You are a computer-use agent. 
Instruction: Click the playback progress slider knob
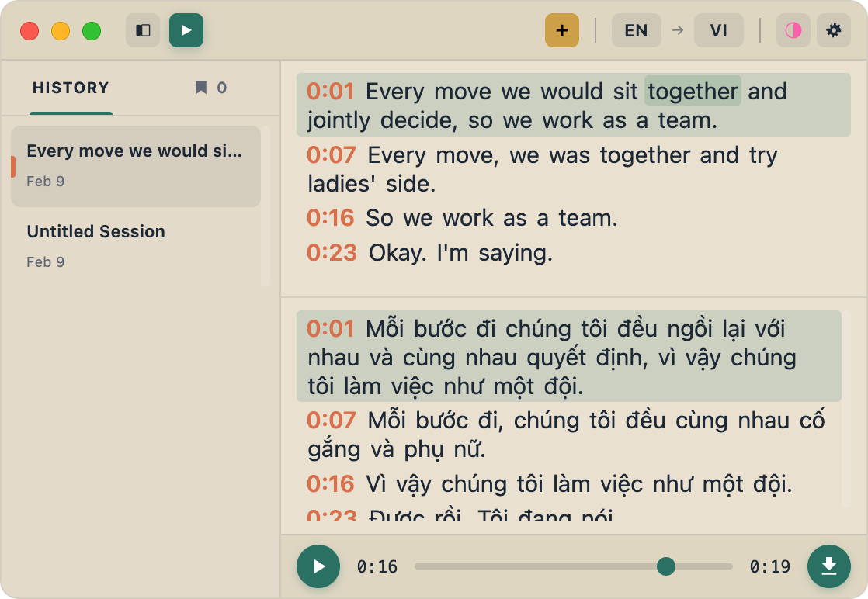665,566
